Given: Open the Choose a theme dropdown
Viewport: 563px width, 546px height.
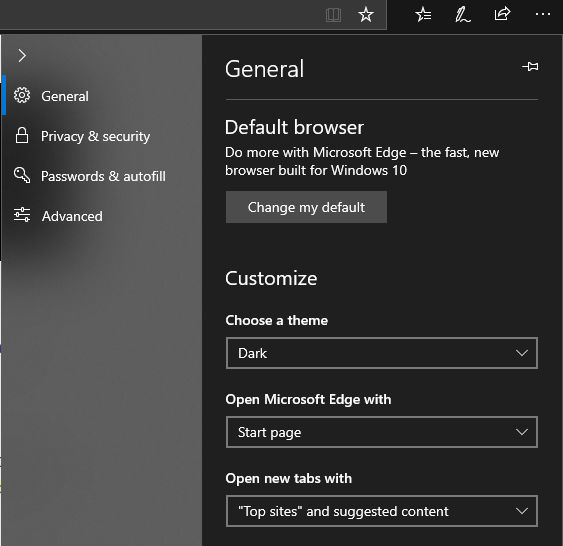Looking at the screenshot, I should tap(382, 353).
